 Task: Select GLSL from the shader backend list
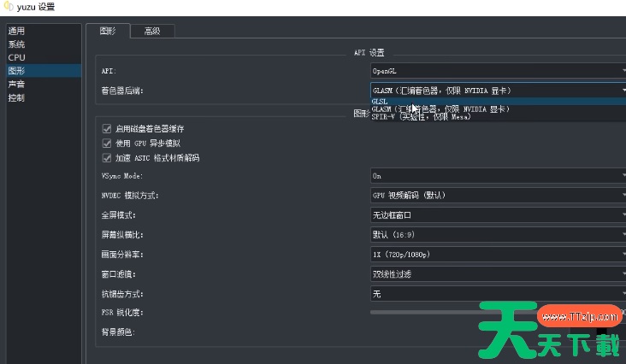pos(380,101)
